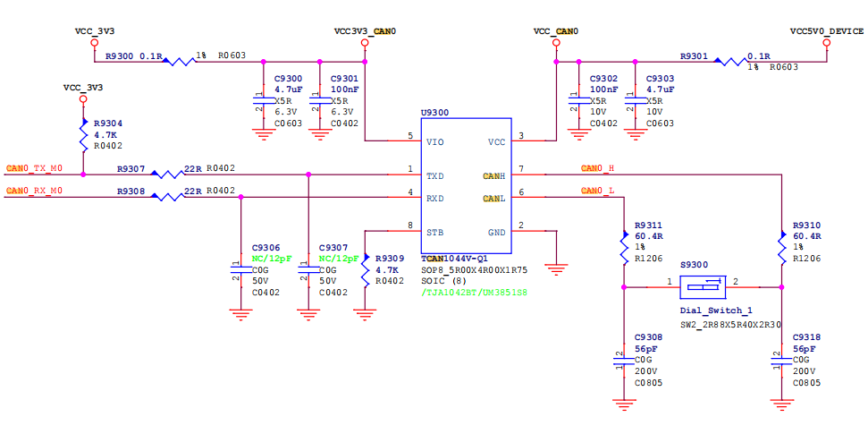This screenshot has width=868, height=434.
Task: Click the ground symbol under U9300 GND pin
Action: point(556,269)
